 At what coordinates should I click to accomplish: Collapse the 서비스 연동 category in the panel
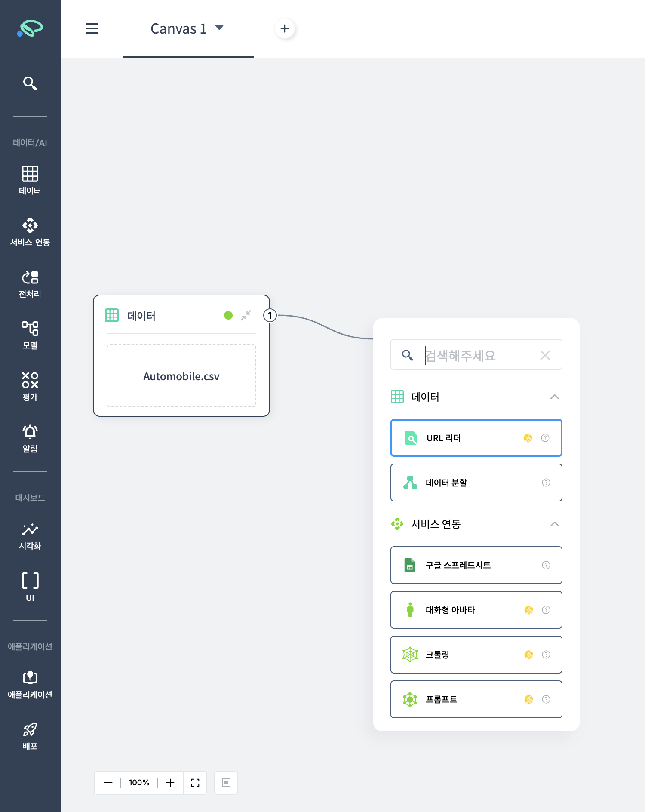(554, 524)
